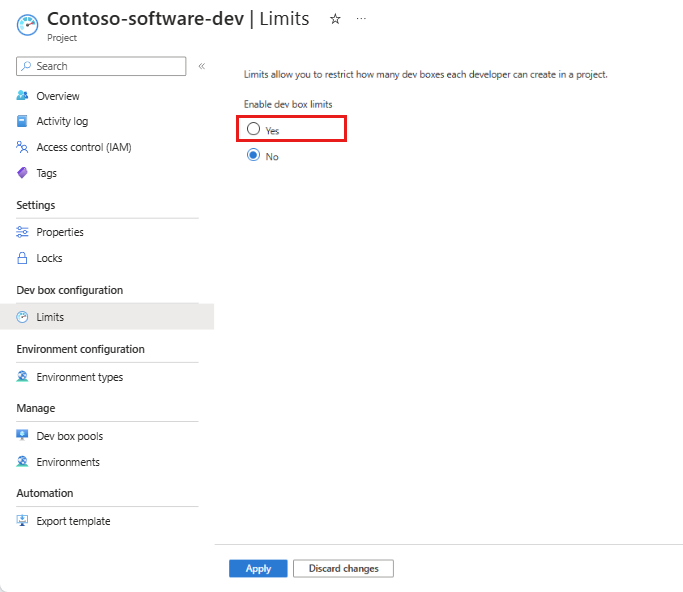
Task: Open Export template
Action: click(73, 521)
